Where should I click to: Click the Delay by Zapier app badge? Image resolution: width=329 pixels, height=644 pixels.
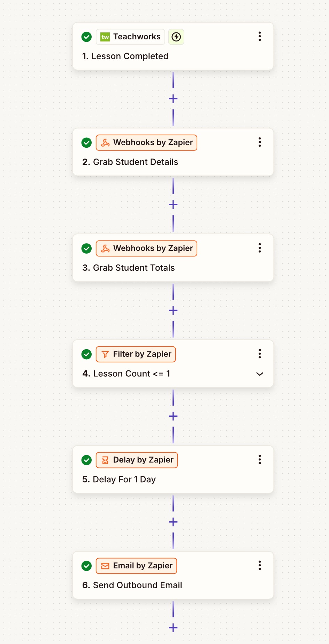[x=137, y=460]
